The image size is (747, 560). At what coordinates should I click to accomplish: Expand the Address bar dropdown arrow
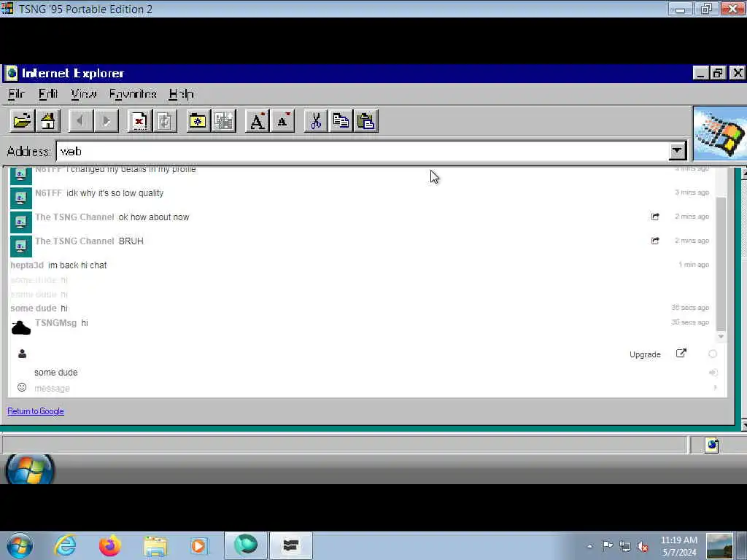click(x=677, y=152)
